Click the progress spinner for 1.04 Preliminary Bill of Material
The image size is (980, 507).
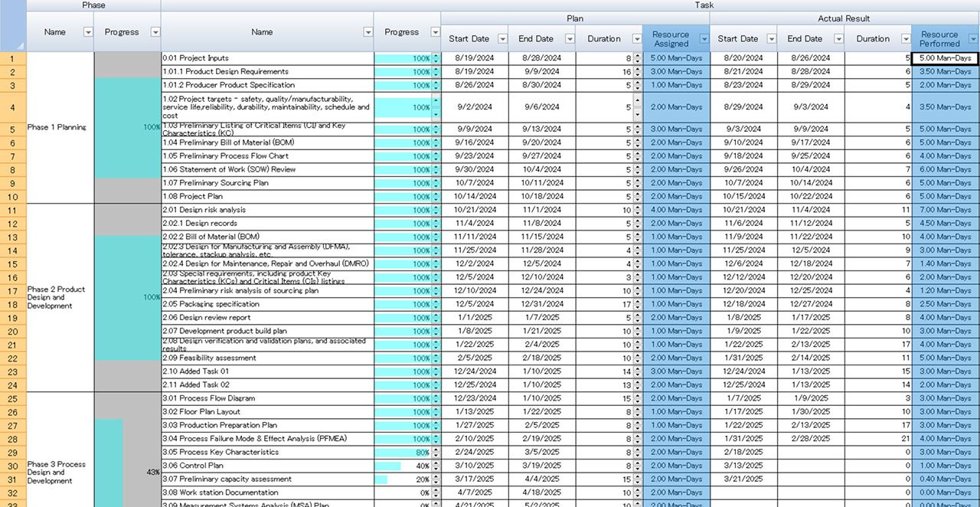(436, 142)
